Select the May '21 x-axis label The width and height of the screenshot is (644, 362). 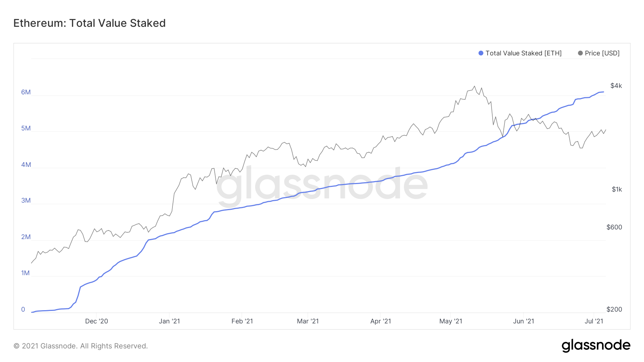[x=451, y=321]
